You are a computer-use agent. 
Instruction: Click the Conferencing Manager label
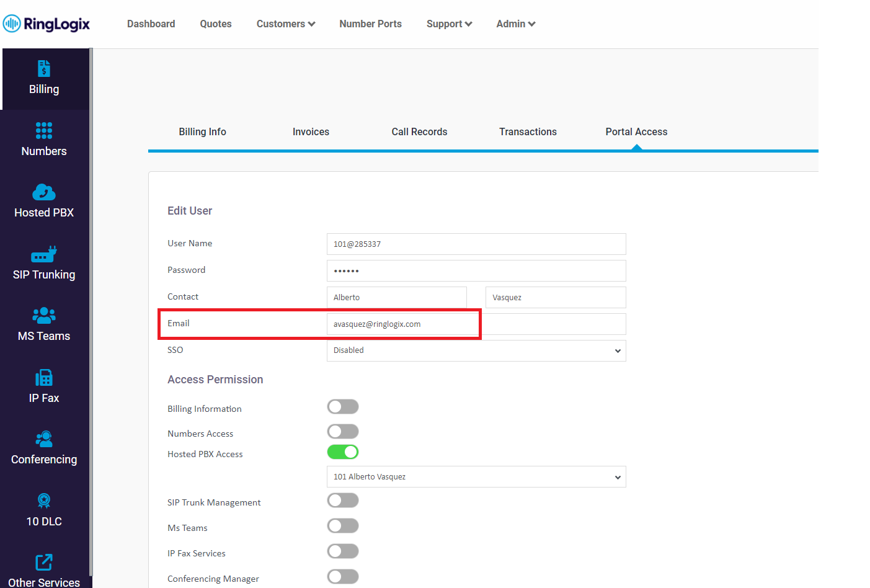213,579
